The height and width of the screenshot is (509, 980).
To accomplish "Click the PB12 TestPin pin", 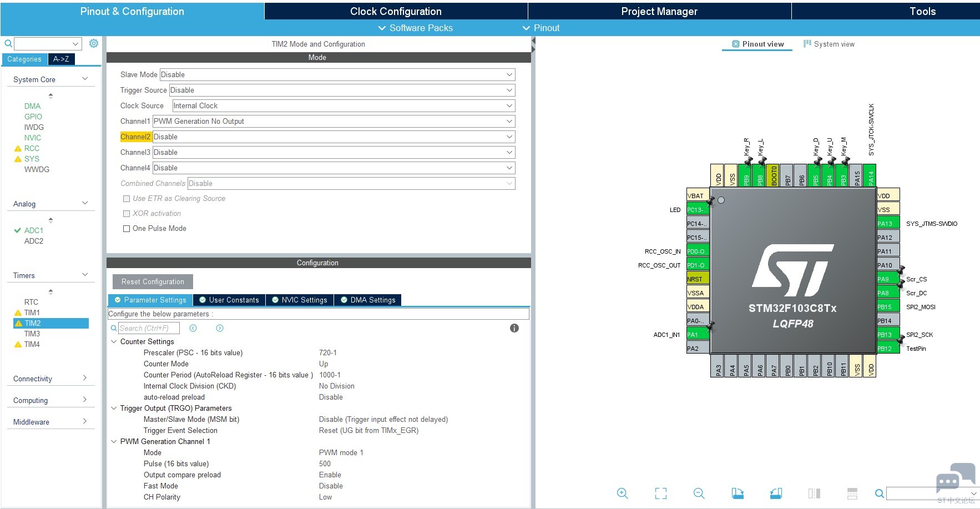I will click(888, 348).
